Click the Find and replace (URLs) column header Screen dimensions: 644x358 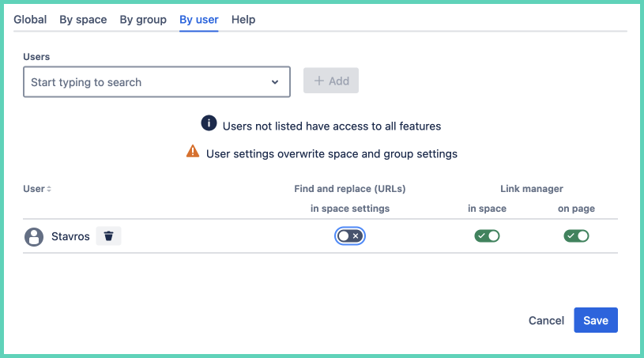tap(349, 189)
